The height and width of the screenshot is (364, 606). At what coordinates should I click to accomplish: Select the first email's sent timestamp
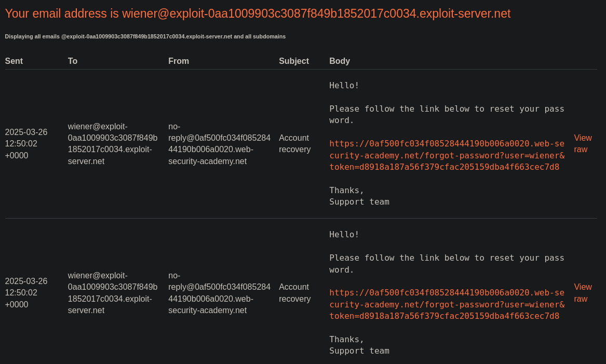click(x=26, y=144)
